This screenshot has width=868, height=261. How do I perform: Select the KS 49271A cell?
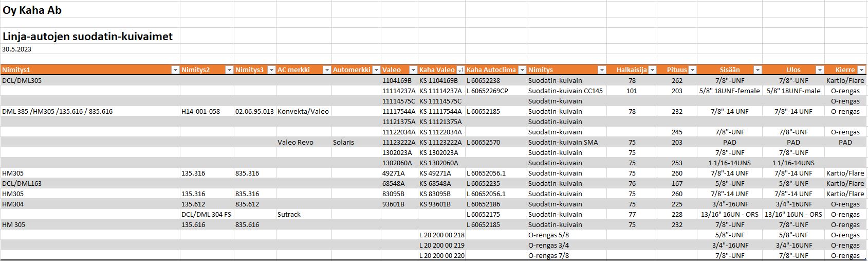[441, 173]
